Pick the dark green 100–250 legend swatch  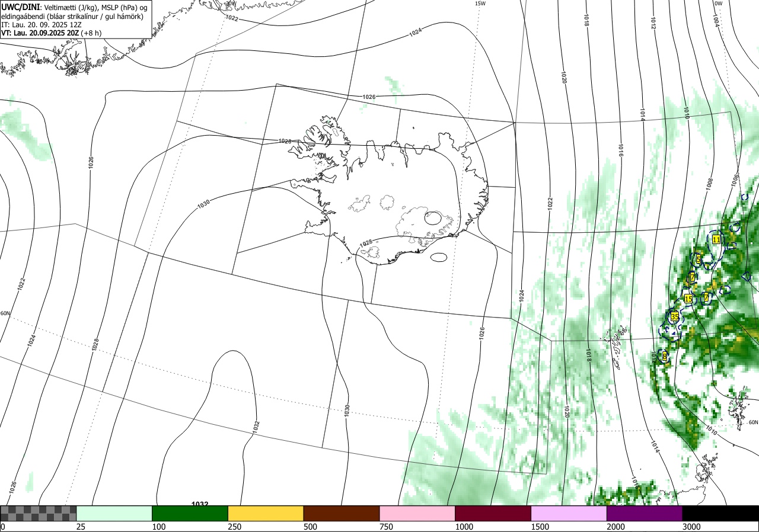click(190, 513)
